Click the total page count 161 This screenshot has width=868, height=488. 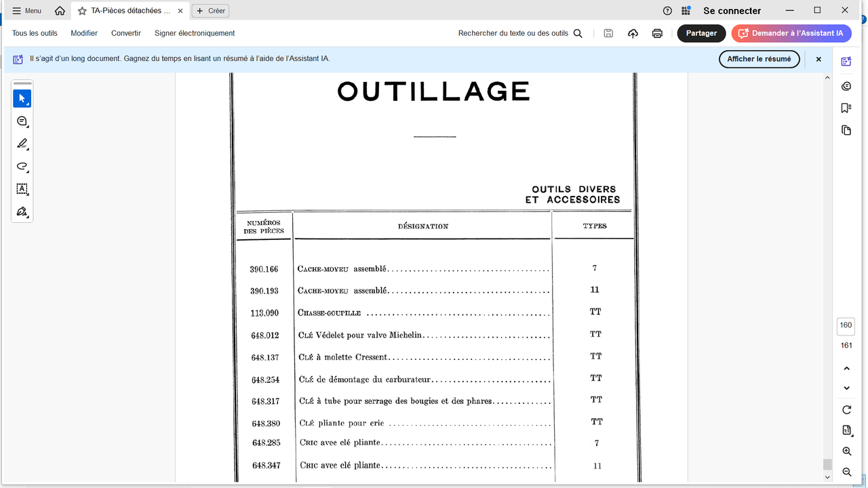point(846,346)
